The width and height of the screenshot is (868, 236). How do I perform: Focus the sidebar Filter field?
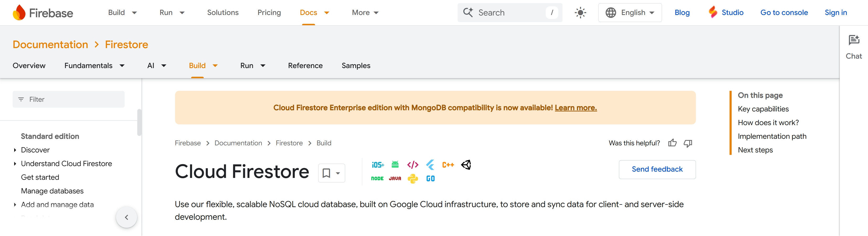pos(69,99)
